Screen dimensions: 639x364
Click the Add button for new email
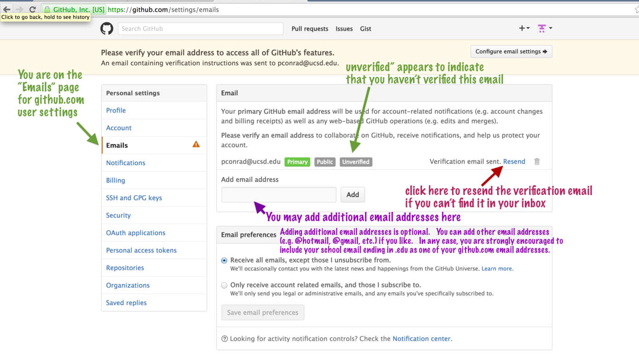353,195
